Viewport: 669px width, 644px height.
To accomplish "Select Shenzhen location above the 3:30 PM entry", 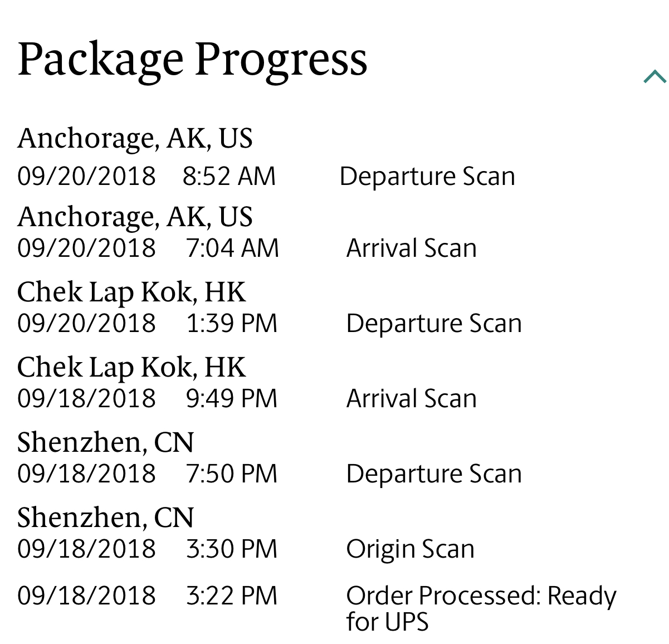I will 105,517.
